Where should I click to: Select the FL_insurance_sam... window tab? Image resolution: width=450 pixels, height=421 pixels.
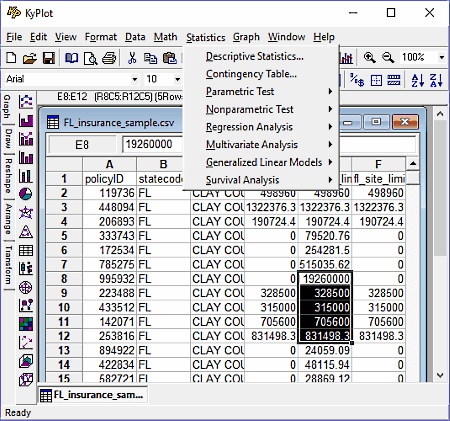click(x=92, y=395)
